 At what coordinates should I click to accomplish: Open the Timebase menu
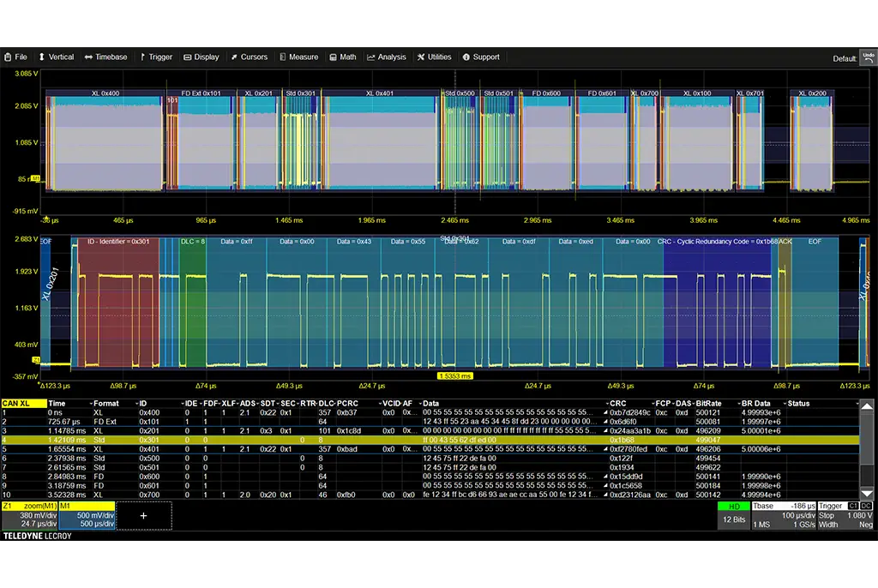pyautogui.click(x=105, y=57)
